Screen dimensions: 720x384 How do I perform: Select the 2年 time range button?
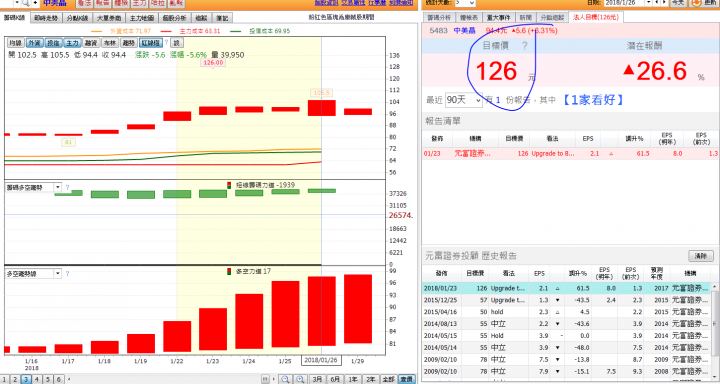[371, 379]
